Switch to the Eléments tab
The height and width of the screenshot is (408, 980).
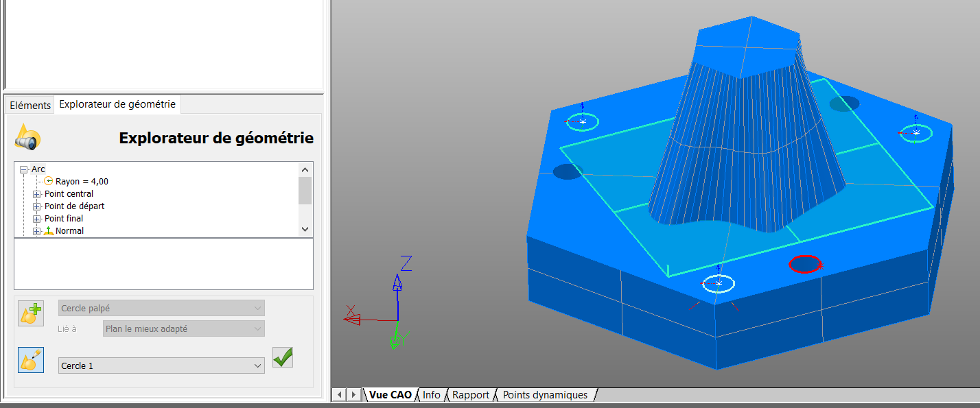30,105
